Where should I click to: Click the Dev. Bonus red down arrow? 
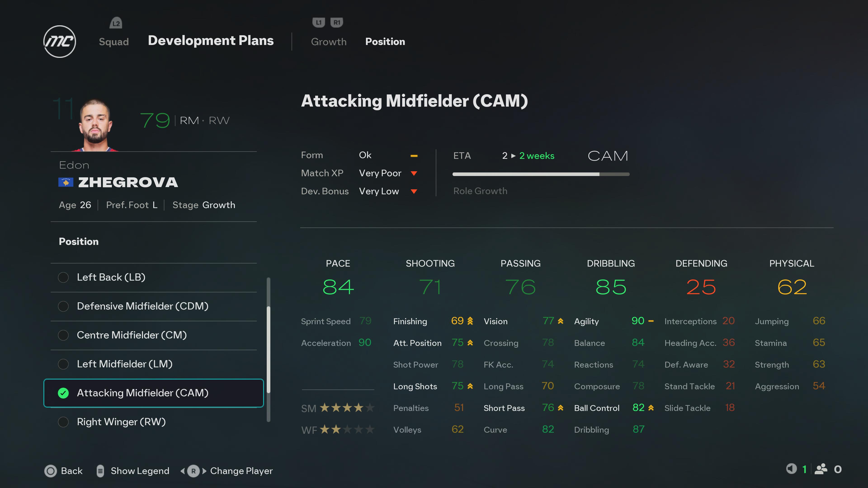pyautogui.click(x=414, y=192)
